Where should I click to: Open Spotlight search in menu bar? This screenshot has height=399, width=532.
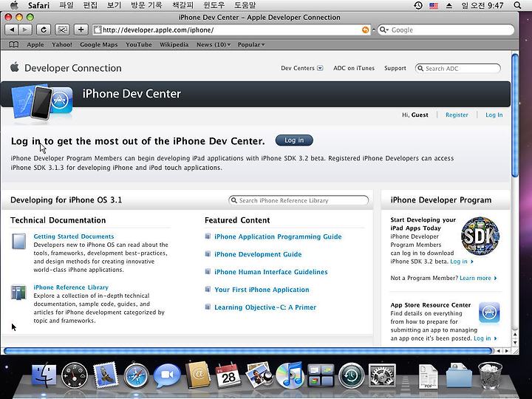pos(517,5)
